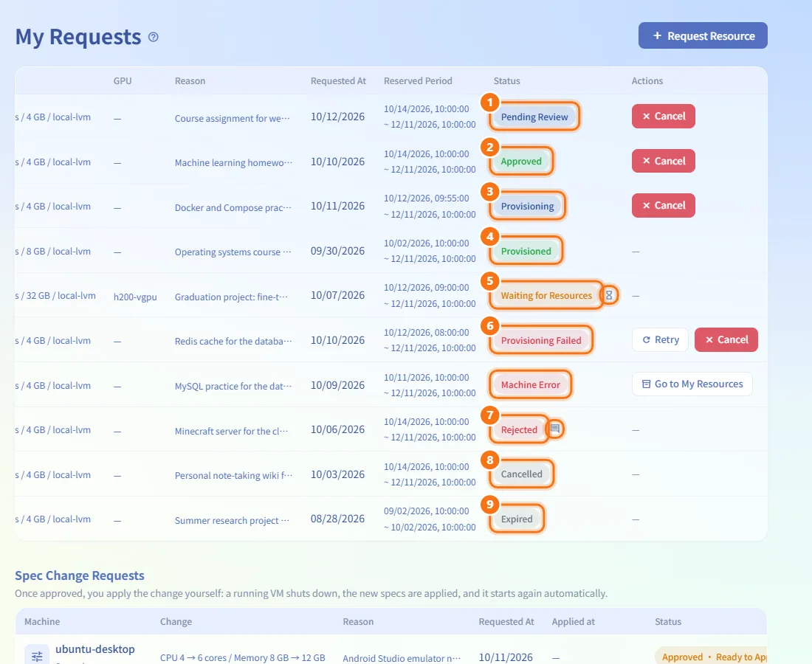Screen dimensions: 812x664
Task: Retry the Redis cache request
Action: [660, 339]
